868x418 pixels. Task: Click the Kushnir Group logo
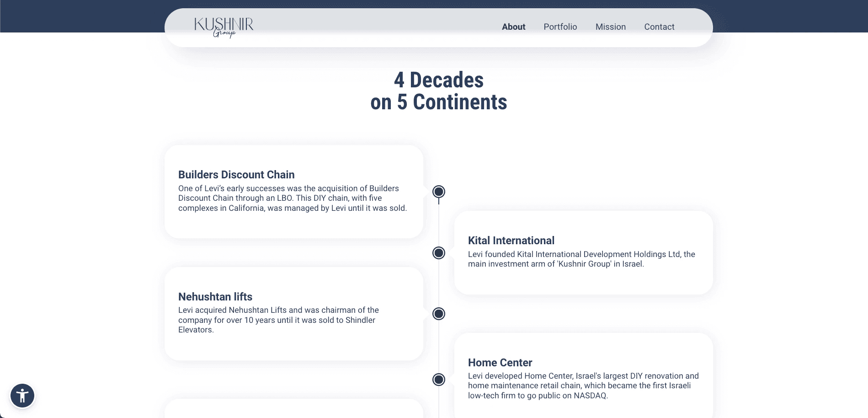(x=224, y=27)
